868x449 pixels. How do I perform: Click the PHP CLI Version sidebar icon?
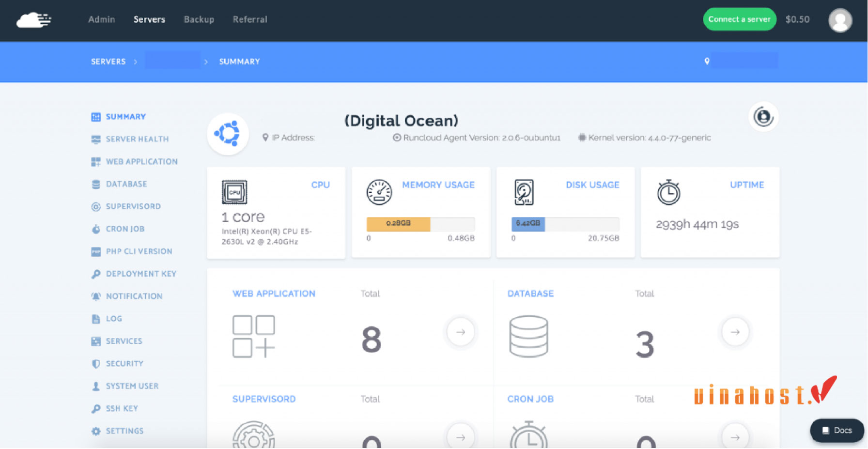click(96, 252)
